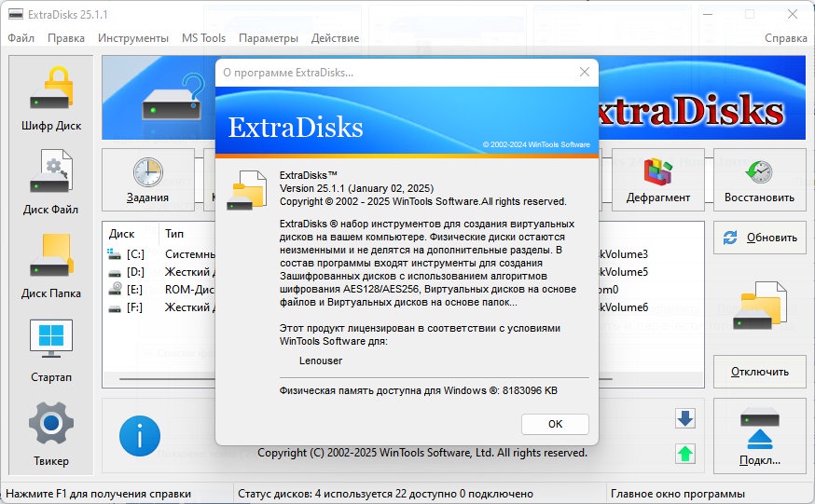Screen dimensions: 815x504
Task: Click the Version 25.1.1 text line
Action: [x=356, y=188]
